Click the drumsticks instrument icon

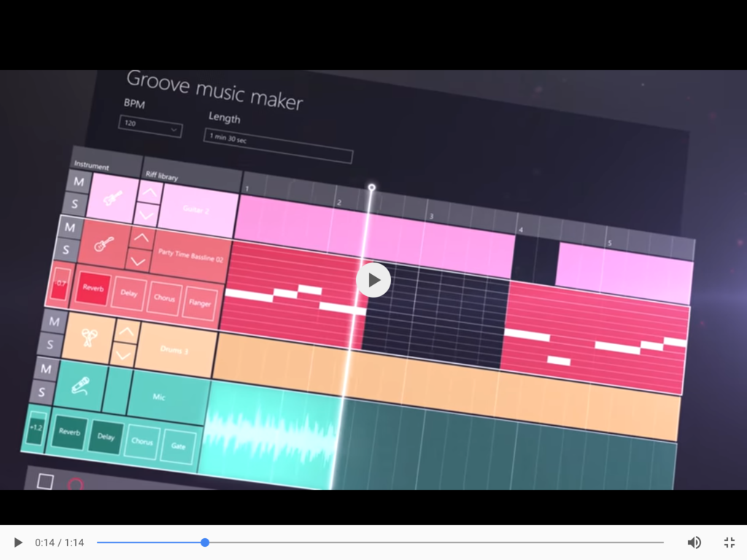point(88,338)
